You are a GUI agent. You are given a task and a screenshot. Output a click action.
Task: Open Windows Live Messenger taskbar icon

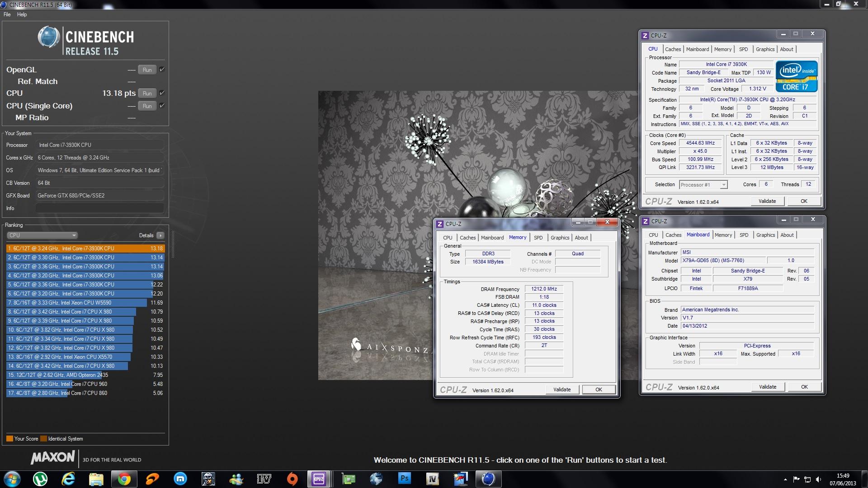(x=236, y=479)
